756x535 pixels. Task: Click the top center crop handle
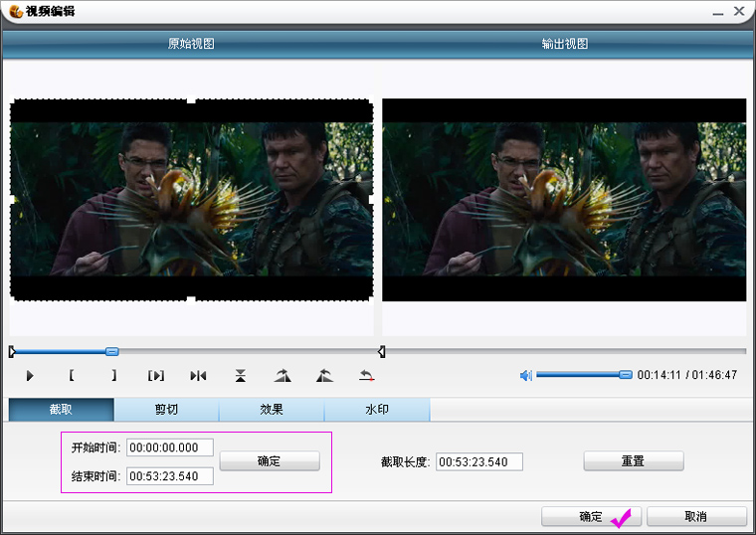(x=191, y=99)
